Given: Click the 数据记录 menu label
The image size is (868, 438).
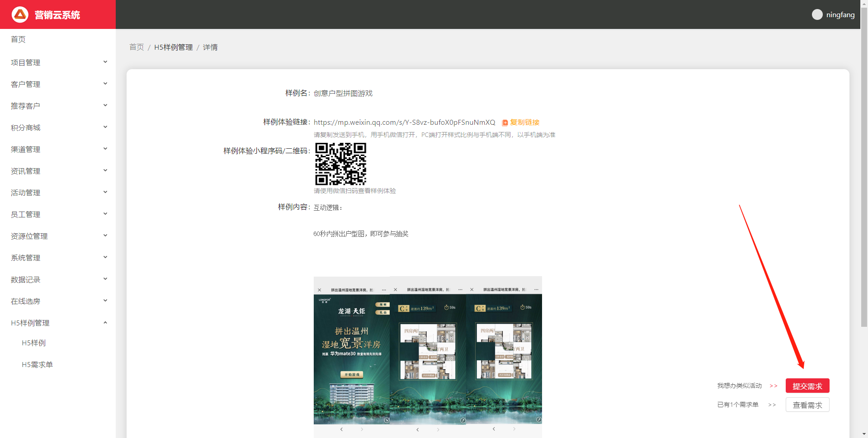Looking at the screenshot, I should [26, 279].
